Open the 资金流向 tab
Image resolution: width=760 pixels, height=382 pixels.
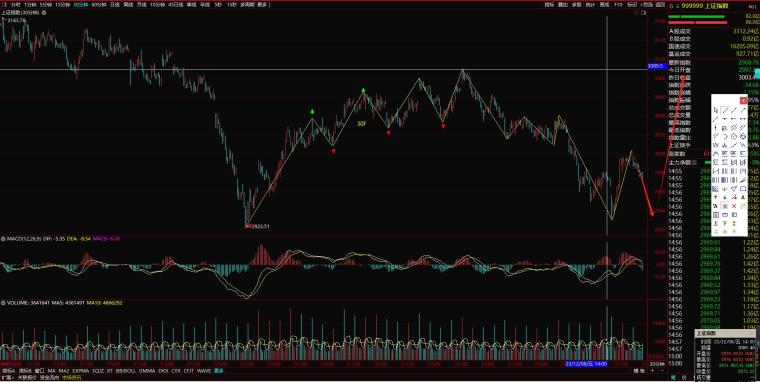click(x=49, y=377)
